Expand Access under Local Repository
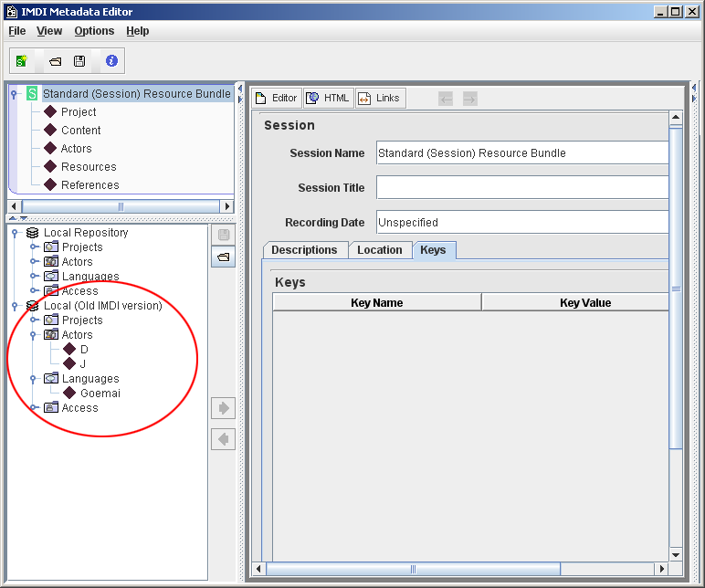Viewport: 705px width, 588px height. click(x=34, y=291)
